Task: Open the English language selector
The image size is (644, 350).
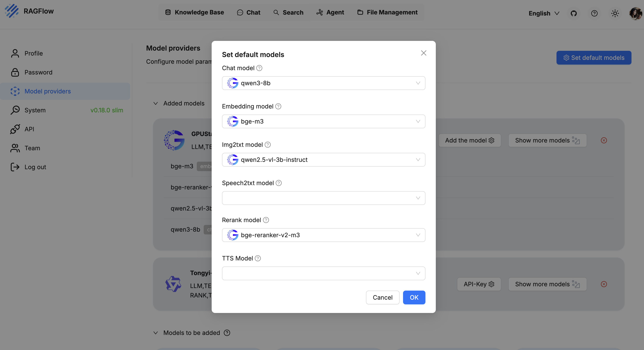Action: click(544, 13)
